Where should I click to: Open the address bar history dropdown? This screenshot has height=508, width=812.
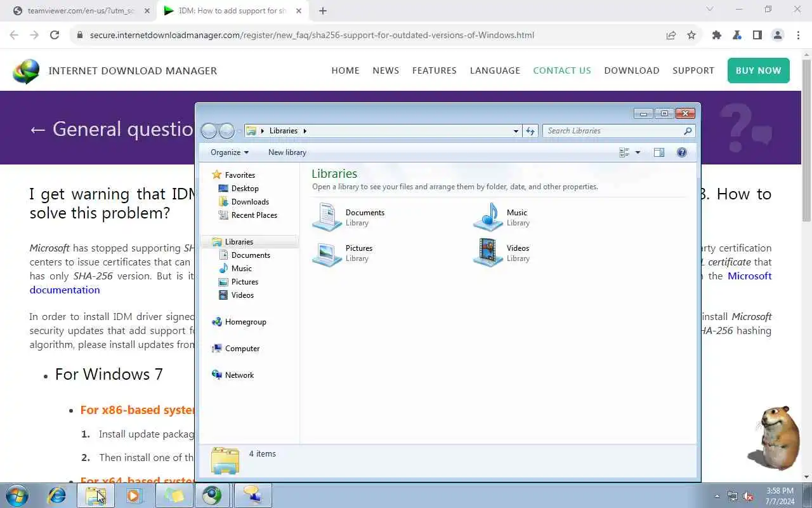coord(516,131)
